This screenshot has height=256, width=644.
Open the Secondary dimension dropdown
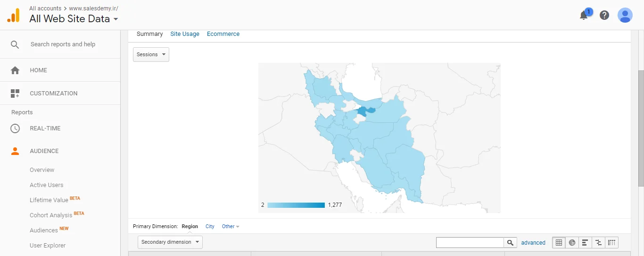pyautogui.click(x=170, y=242)
